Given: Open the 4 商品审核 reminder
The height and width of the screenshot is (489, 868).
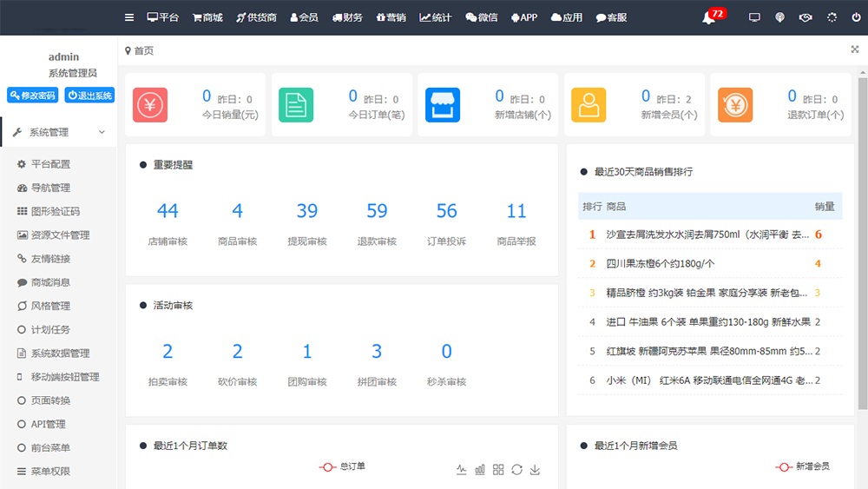Looking at the screenshot, I should pos(238,223).
